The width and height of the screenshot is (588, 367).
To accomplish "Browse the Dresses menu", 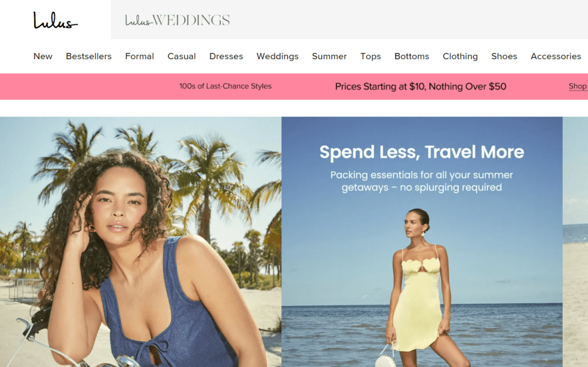I will pyautogui.click(x=226, y=56).
